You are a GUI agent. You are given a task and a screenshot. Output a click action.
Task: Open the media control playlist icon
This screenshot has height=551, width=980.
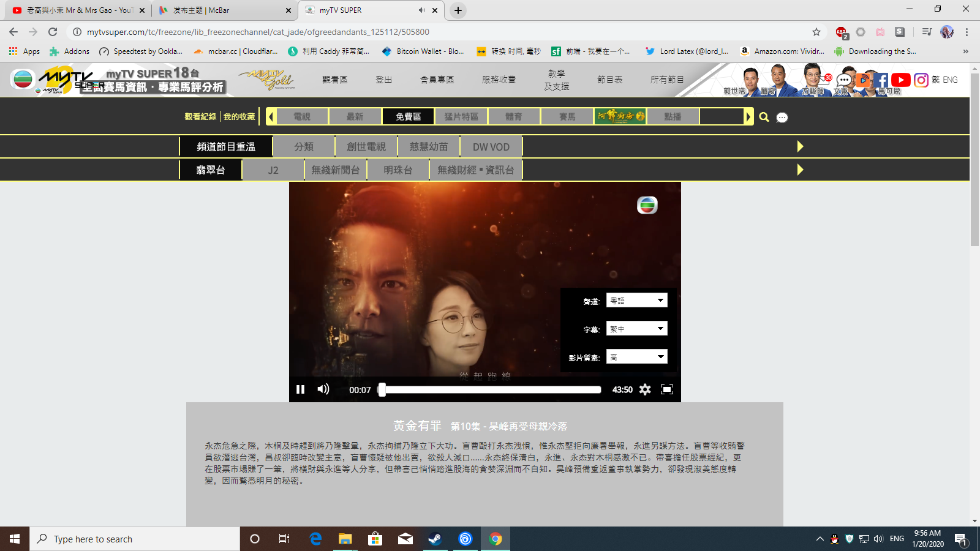click(x=927, y=32)
